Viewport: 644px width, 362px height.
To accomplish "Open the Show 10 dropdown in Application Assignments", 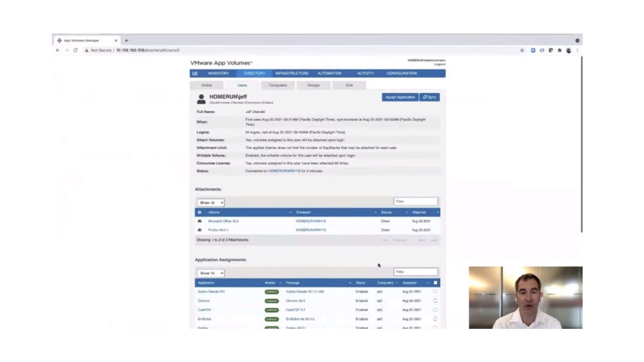I will pyautogui.click(x=211, y=273).
